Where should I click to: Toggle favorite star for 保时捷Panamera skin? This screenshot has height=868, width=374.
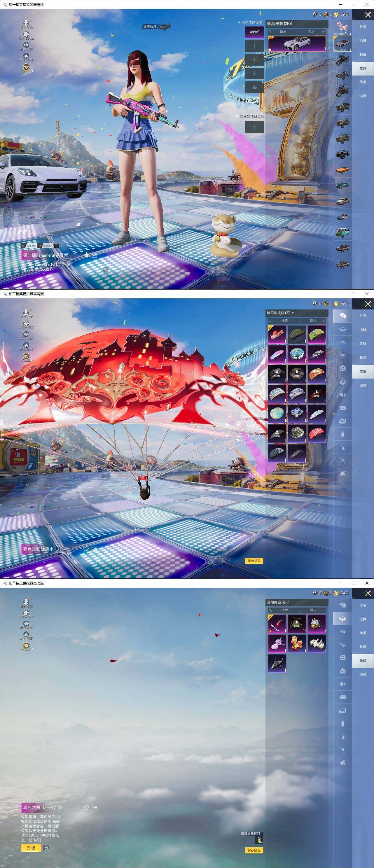87,255
